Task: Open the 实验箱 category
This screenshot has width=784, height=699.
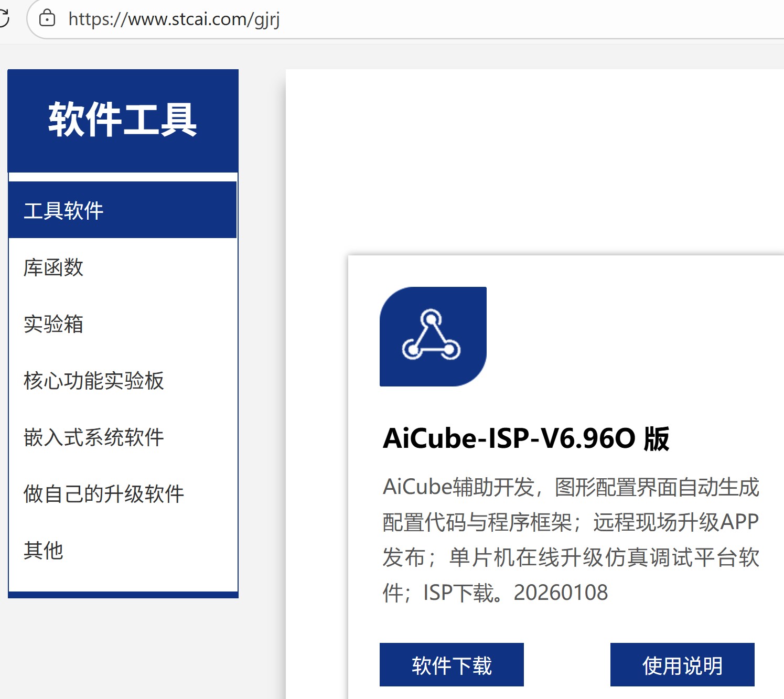Action: pyautogui.click(x=55, y=325)
